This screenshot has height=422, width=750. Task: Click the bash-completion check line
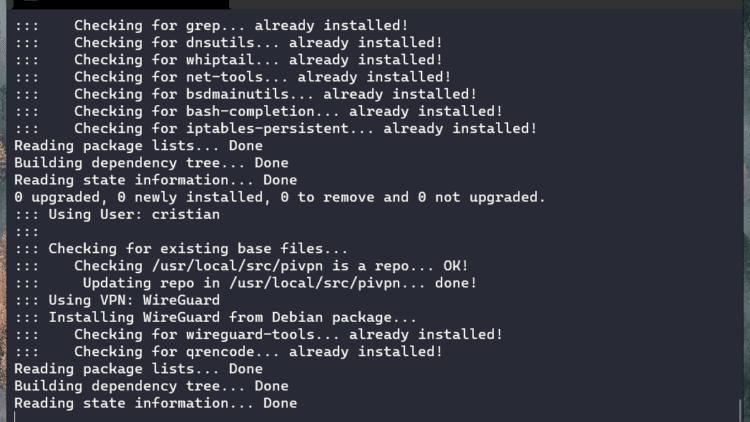click(288, 111)
